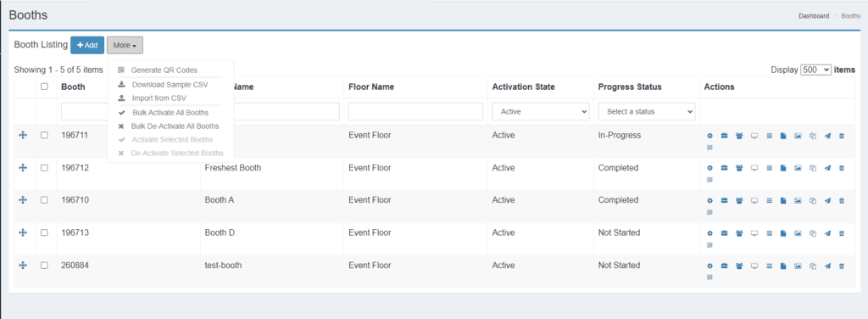Click drag handle of booth 196713
868x319 pixels.
click(23, 232)
